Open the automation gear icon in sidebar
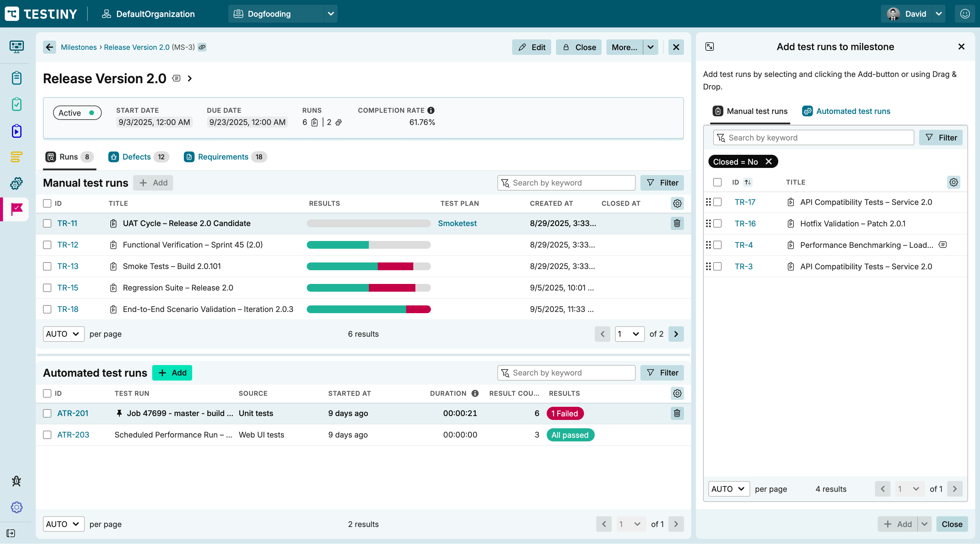This screenshot has height=544, width=980. (x=16, y=183)
